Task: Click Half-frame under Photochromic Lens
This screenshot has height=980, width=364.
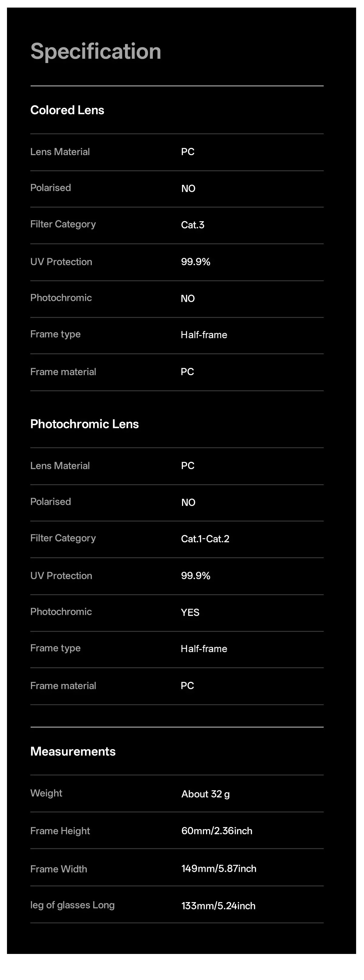Action: click(204, 649)
